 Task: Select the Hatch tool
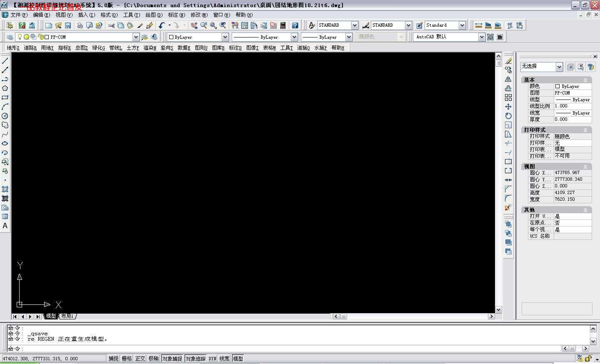5,189
